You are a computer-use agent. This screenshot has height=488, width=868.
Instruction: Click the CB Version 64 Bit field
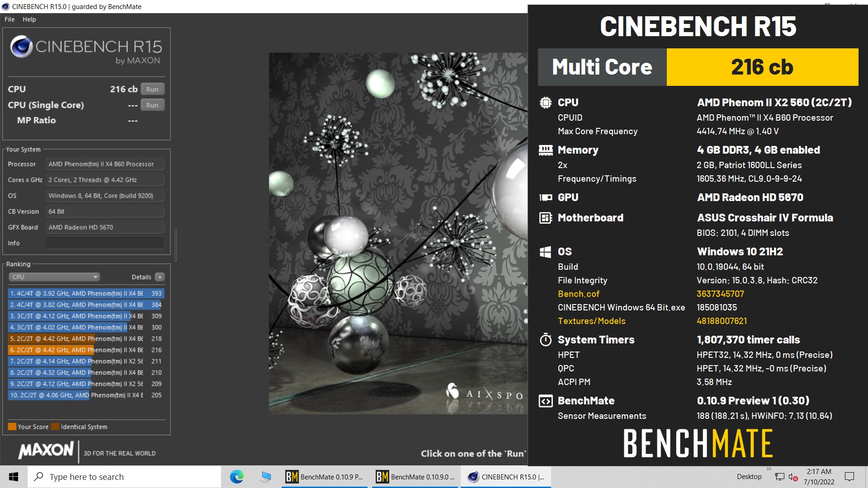(x=105, y=211)
